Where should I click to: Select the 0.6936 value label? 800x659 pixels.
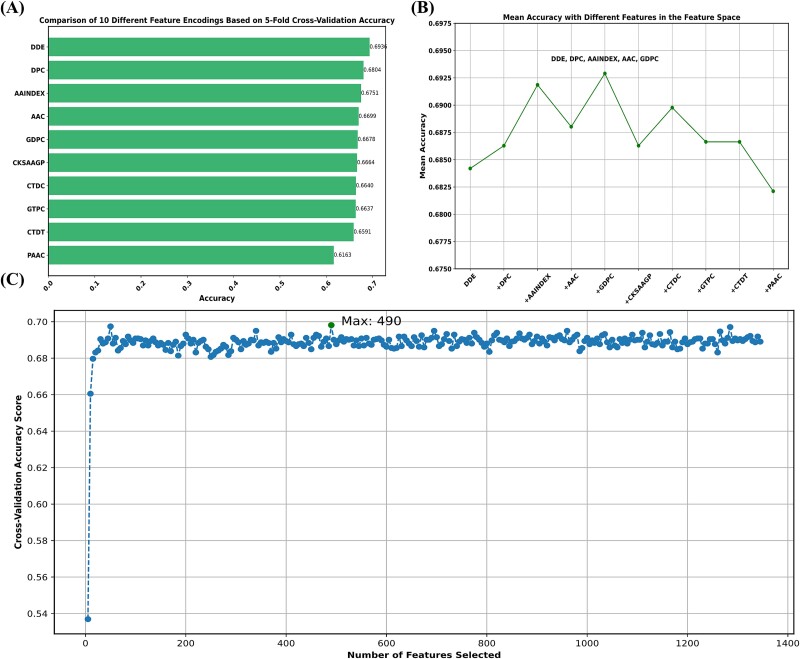click(x=378, y=47)
